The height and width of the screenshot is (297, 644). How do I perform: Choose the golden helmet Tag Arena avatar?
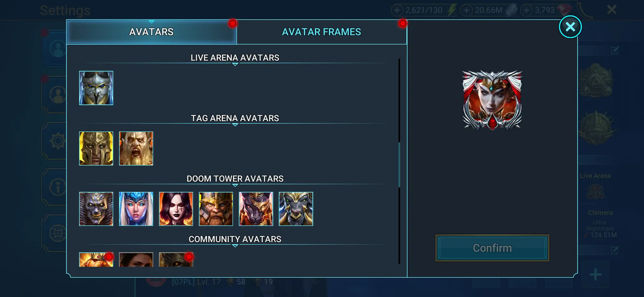(x=96, y=148)
